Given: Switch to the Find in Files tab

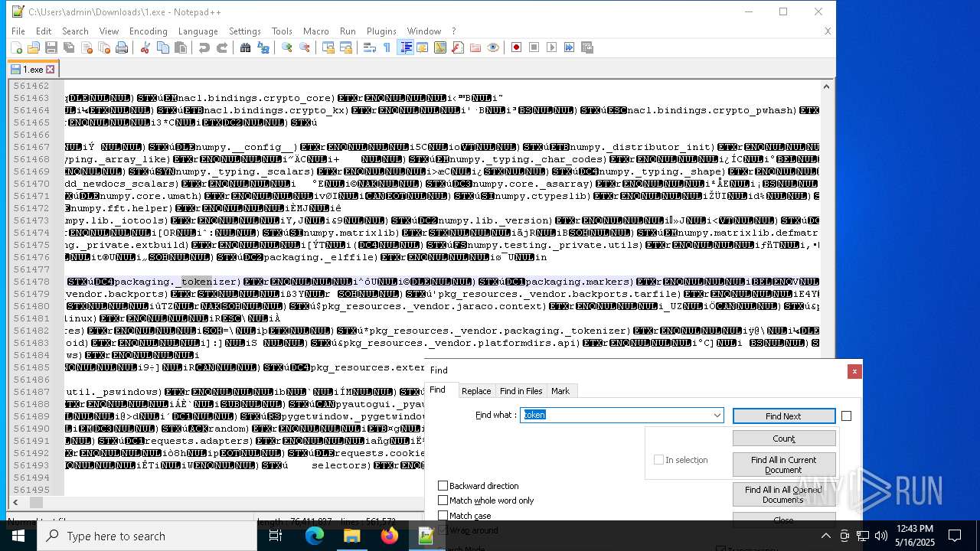Looking at the screenshot, I should pos(521,391).
